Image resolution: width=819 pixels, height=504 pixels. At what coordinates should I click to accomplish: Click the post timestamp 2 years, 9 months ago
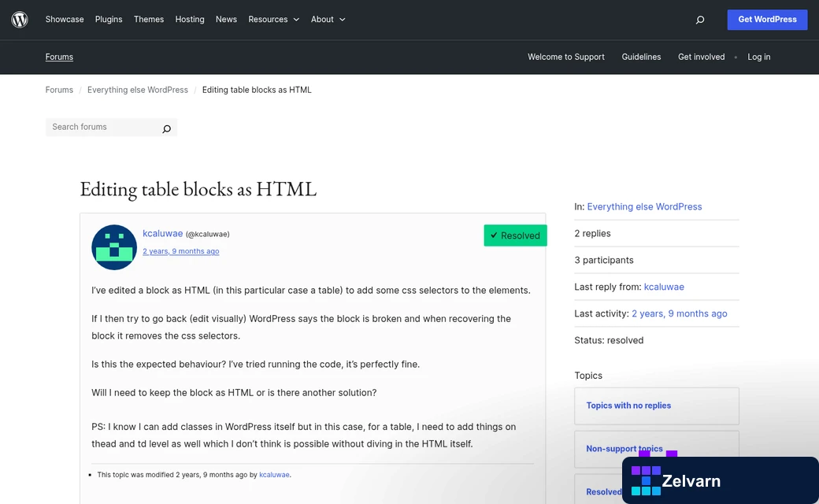tap(180, 251)
